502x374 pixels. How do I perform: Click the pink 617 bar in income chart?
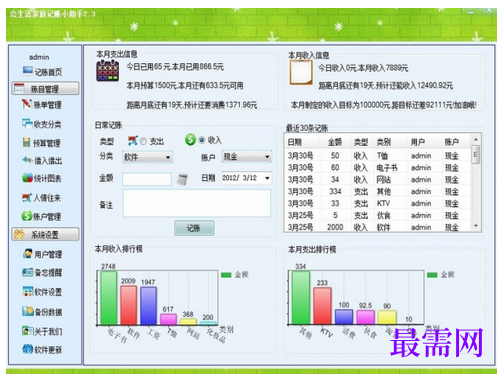(168, 319)
